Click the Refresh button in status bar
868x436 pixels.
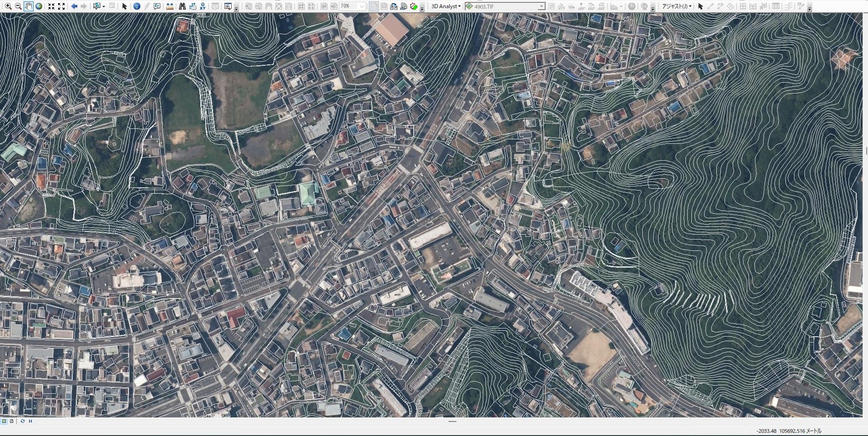click(x=22, y=421)
